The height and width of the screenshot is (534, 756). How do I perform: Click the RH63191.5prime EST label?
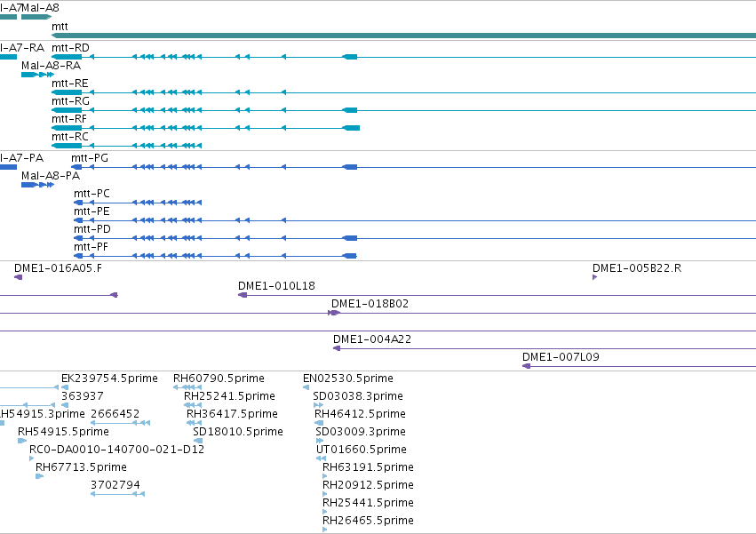pyautogui.click(x=368, y=467)
